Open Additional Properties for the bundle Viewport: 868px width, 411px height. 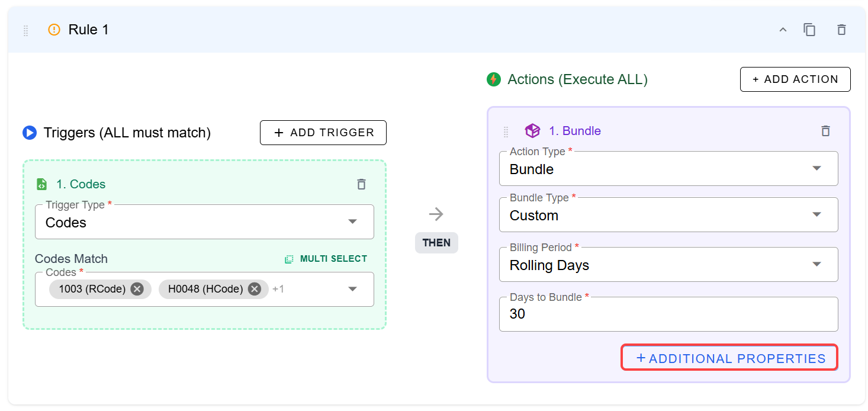tap(729, 358)
